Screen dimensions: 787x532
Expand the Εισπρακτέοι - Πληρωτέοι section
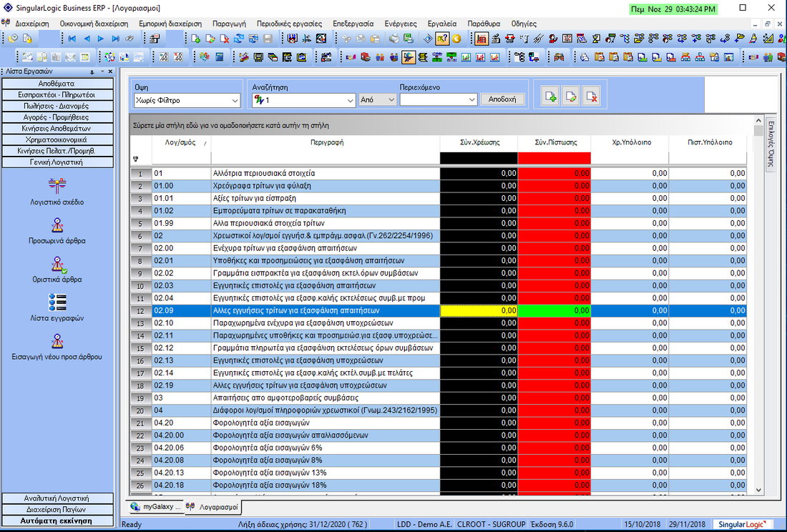tap(57, 95)
